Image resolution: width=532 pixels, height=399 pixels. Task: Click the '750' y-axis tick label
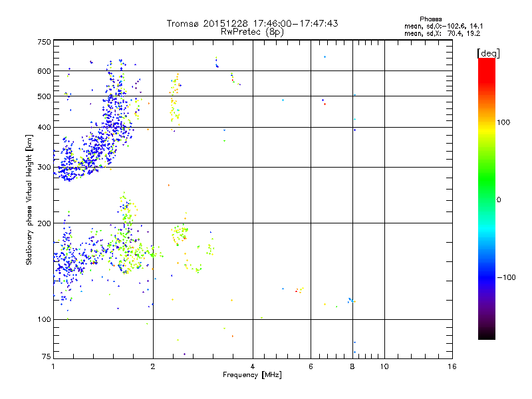tap(44, 42)
